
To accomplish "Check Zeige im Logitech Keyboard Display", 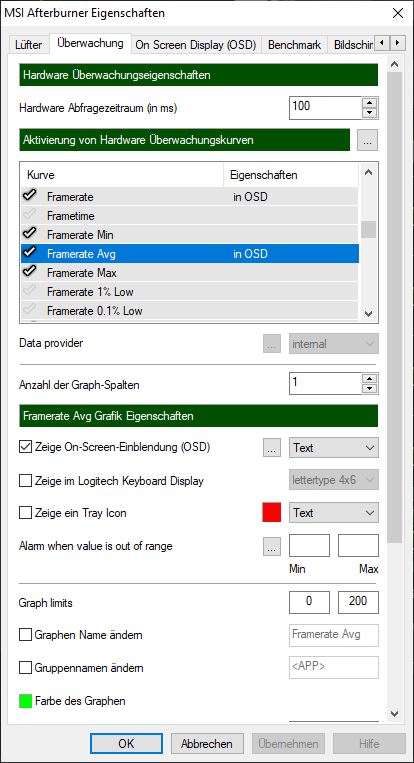I will pyautogui.click(x=25, y=481).
